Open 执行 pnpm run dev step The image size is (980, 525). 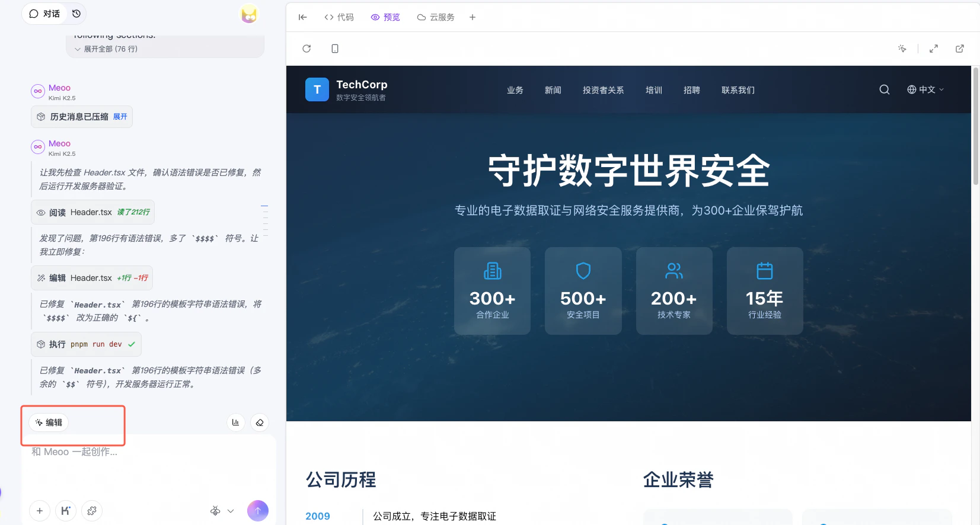pyautogui.click(x=86, y=344)
